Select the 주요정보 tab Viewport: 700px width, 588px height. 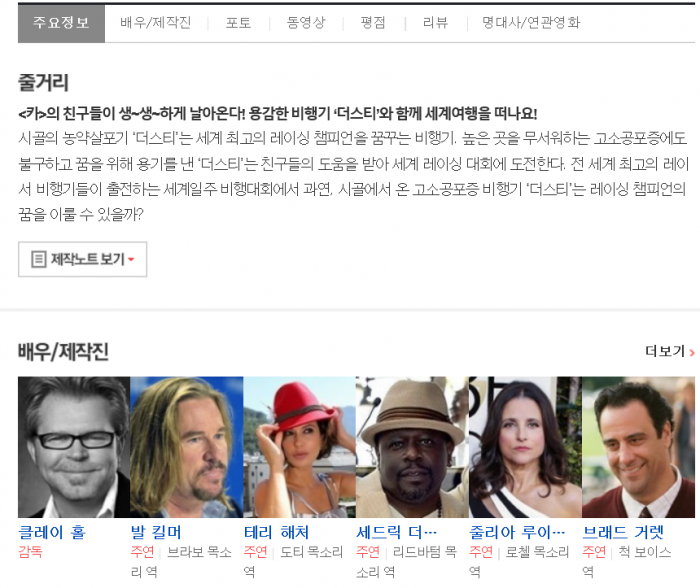(61, 23)
